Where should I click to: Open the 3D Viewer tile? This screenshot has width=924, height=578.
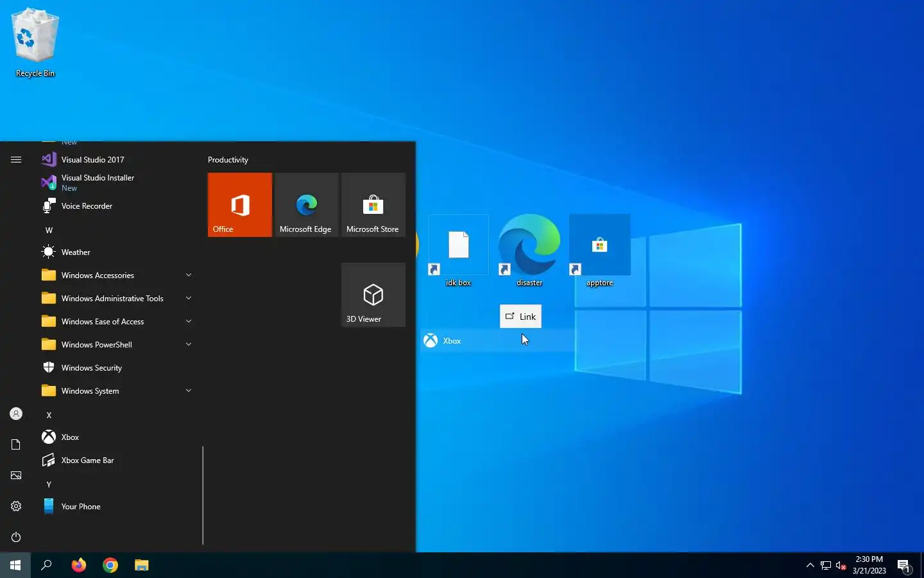pyautogui.click(x=373, y=295)
